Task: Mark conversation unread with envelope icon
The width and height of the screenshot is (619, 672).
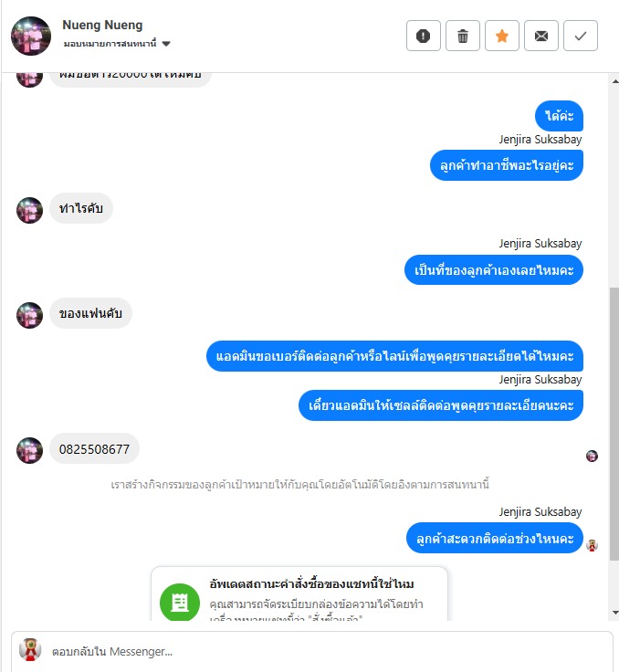Action: coord(541,36)
